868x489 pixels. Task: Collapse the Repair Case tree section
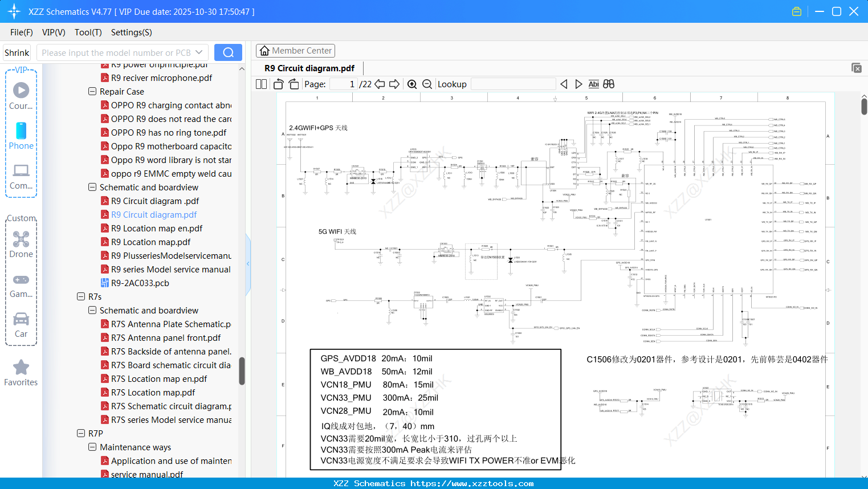(x=92, y=91)
